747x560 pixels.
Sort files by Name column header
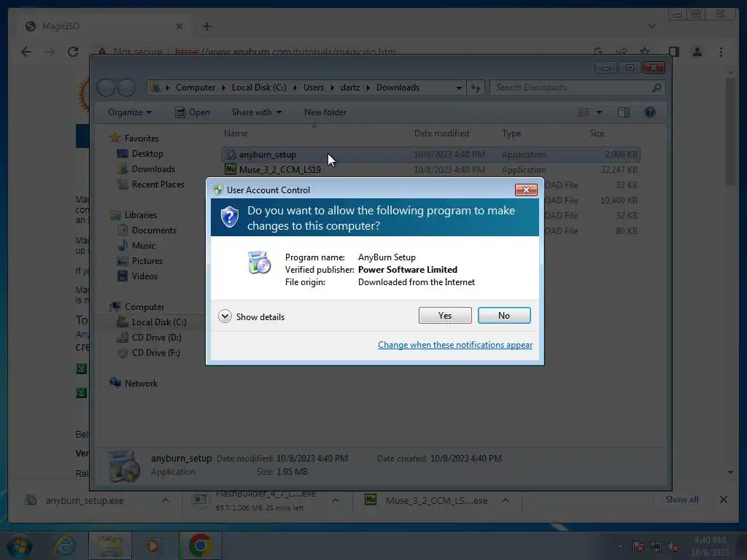tap(236, 133)
